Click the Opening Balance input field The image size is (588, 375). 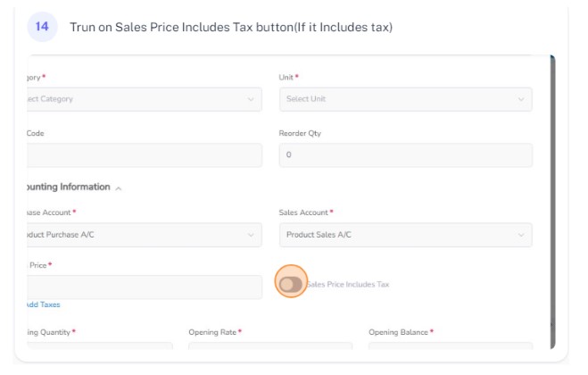click(451, 346)
